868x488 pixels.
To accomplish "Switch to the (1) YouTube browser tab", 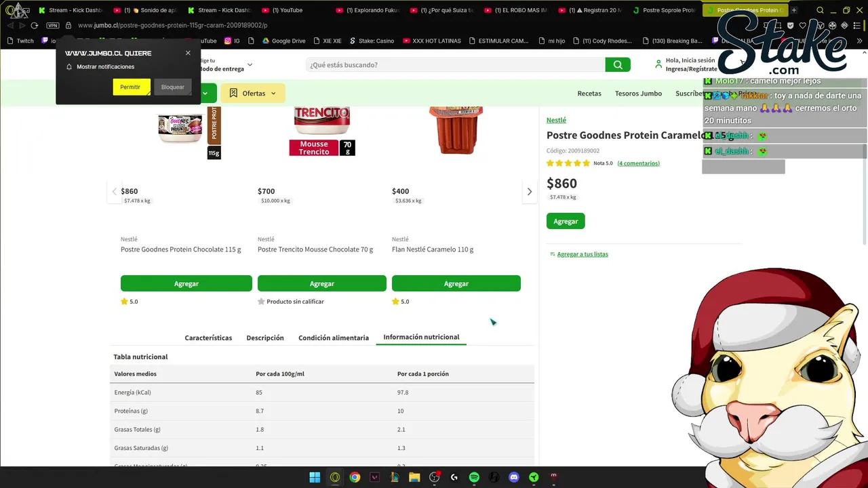I will [288, 10].
